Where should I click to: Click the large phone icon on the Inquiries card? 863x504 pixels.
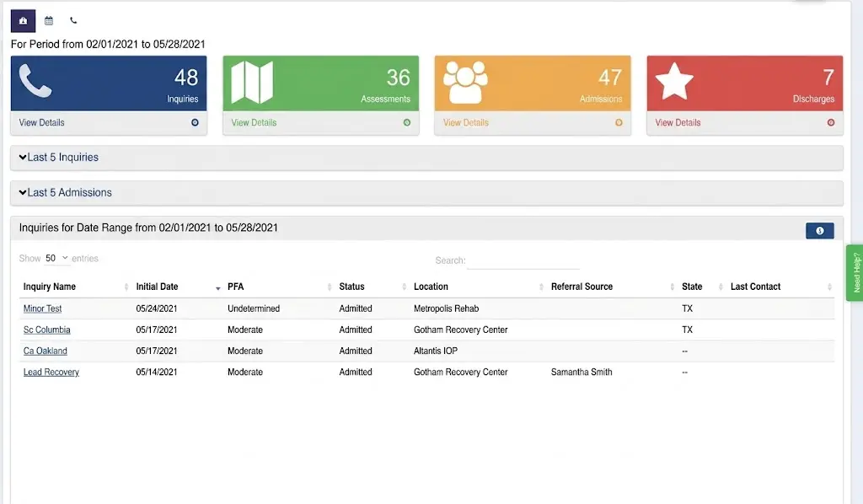[35, 81]
